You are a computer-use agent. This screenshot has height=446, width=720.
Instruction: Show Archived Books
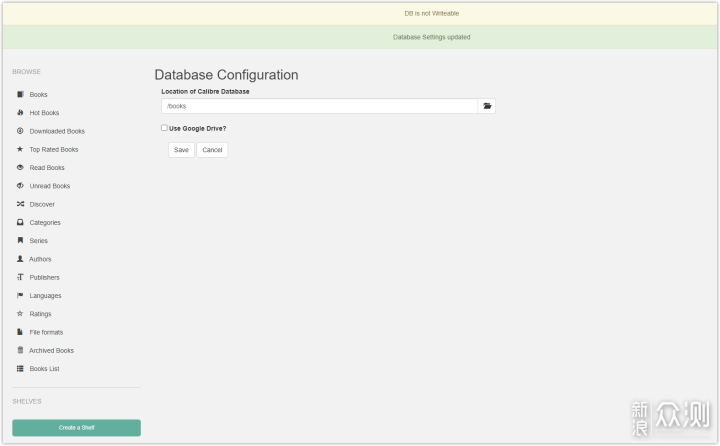point(51,350)
